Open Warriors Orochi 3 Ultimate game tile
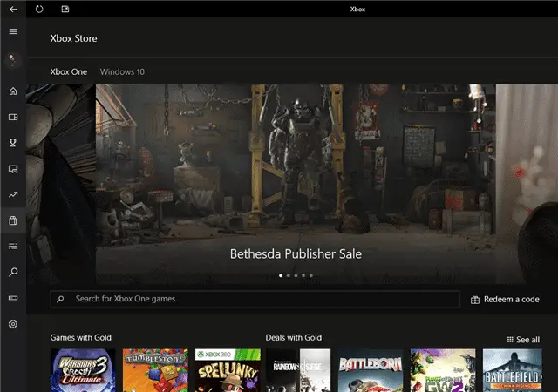 [x=83, y=370]
